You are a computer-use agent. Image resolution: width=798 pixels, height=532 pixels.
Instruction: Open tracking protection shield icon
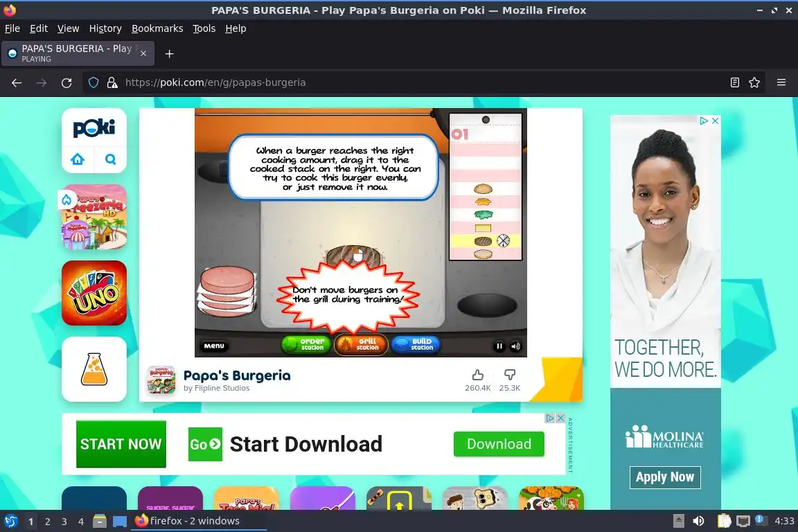coord(94,82)
